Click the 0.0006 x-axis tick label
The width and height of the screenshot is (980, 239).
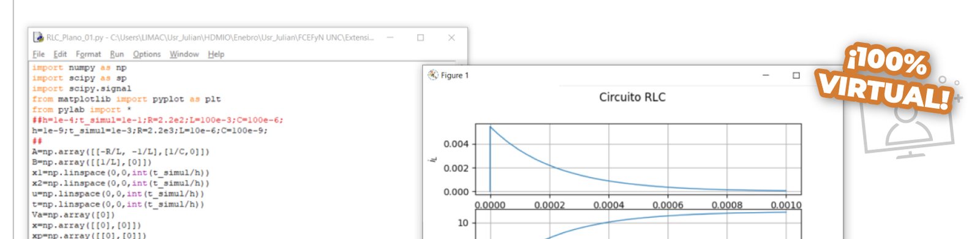coord(668,205)
